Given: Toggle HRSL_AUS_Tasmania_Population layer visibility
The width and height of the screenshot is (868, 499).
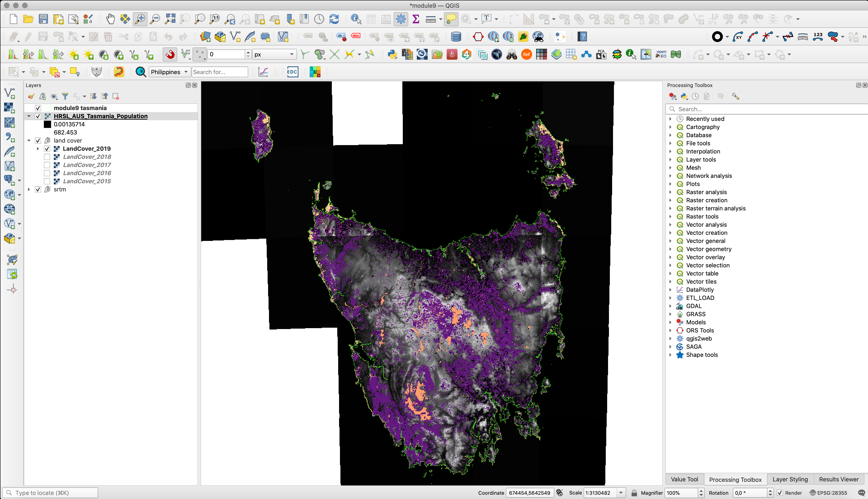Looking at the screenshot, I should pos(38,116).
